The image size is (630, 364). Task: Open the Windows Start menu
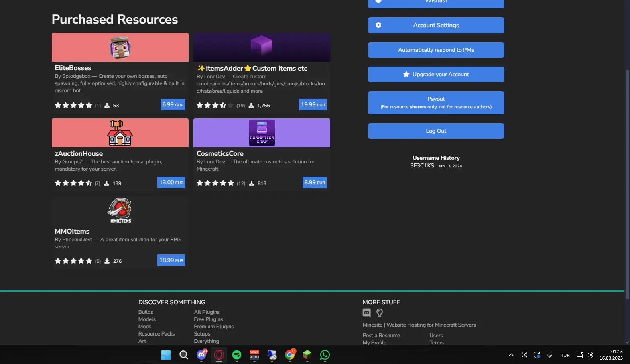click(x=166, y=355)
